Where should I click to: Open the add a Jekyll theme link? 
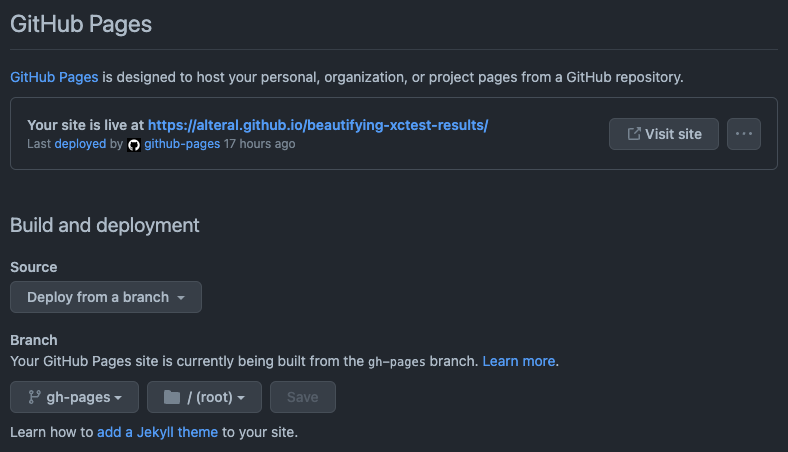157,432
